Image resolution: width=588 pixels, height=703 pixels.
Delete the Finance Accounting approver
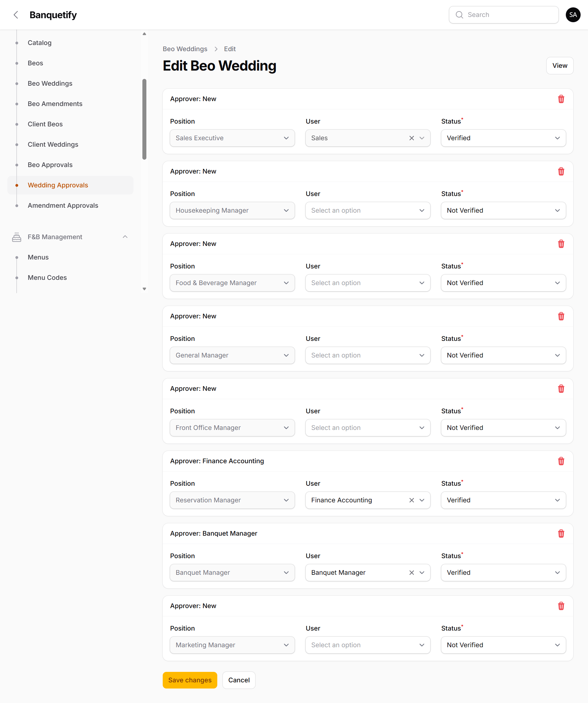tap(561, 461)
